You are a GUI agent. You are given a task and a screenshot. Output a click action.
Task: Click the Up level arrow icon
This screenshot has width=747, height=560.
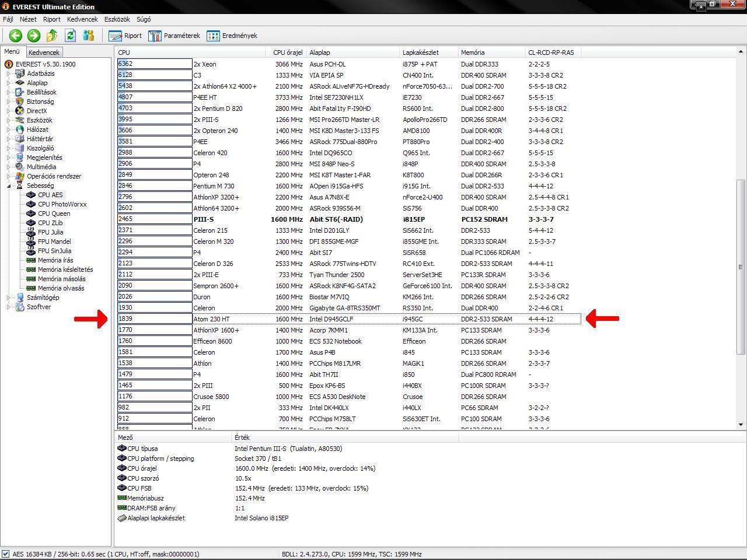coord(52,36)
